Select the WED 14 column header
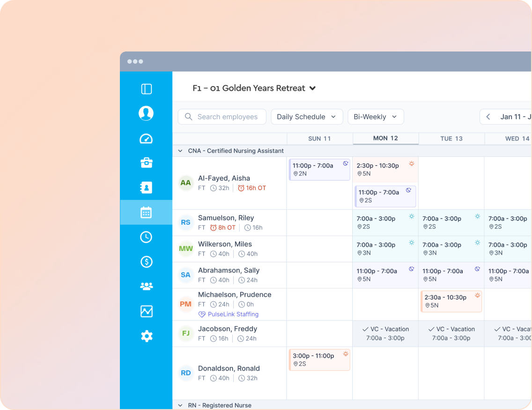The width and height of the screenshot is (532, 410). [508, 139]
